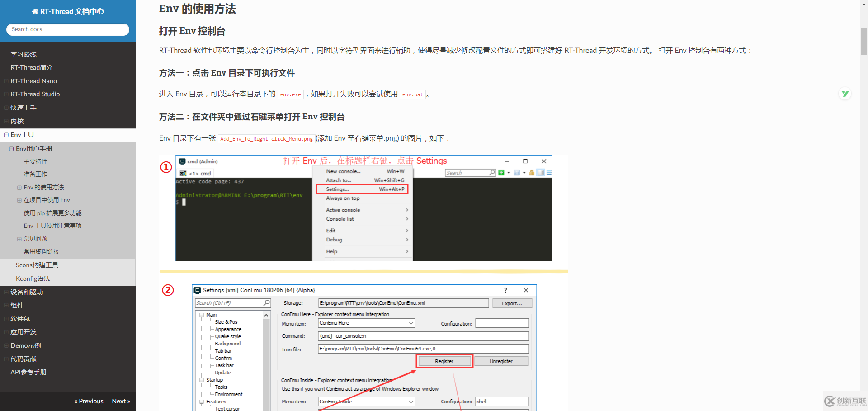Viewport: 868px width, 411px height.
Task: Collapse the Env工具 section
Action: pos(6,135)
